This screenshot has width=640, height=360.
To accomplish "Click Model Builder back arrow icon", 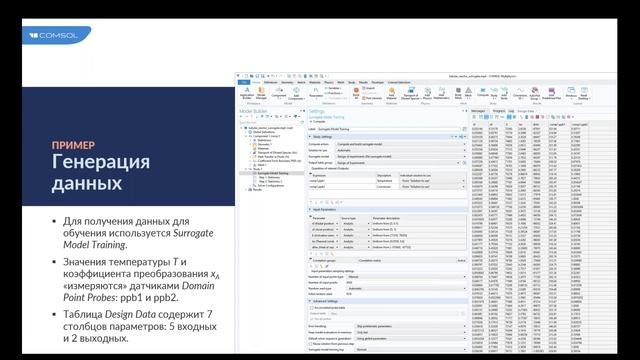I will point(241,117).
